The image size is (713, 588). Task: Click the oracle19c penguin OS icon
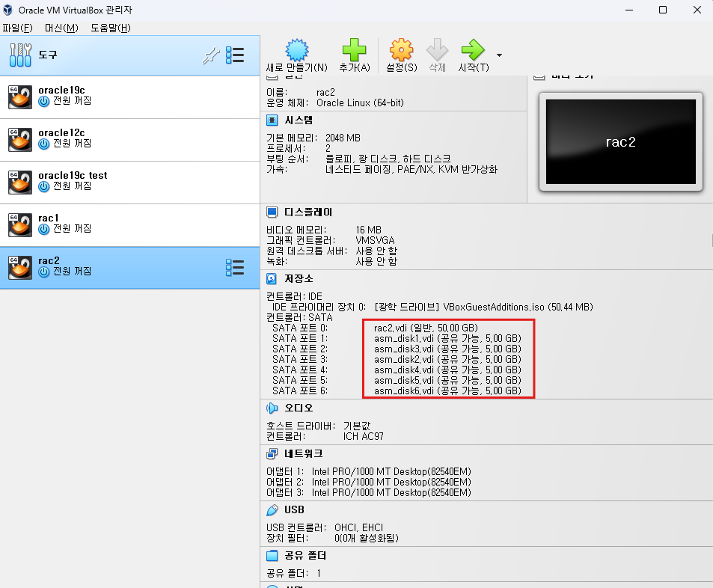20,97
